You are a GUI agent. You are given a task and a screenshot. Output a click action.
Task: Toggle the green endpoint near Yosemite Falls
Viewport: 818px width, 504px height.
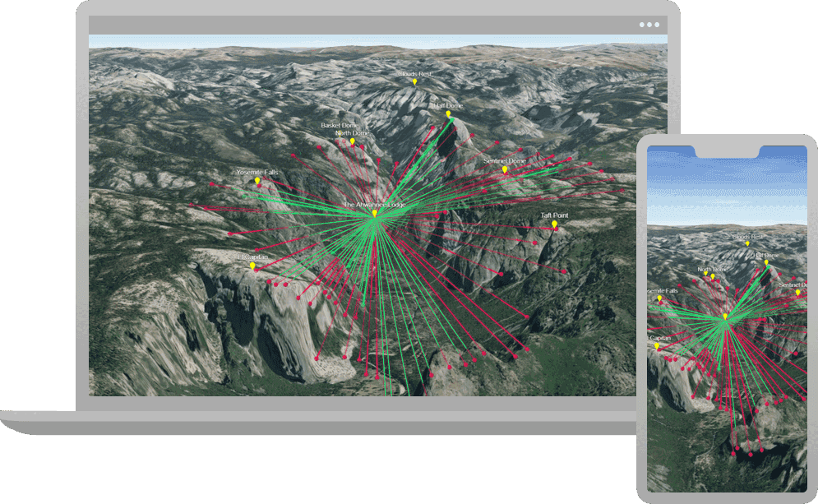244,197
